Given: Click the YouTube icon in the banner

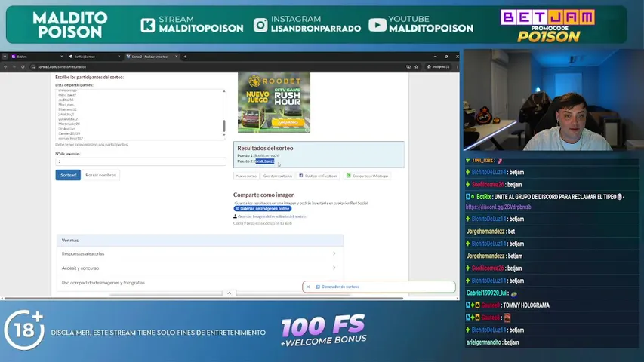Looking at the screenshot, I should pyautogui.click(x=377, y=25).
